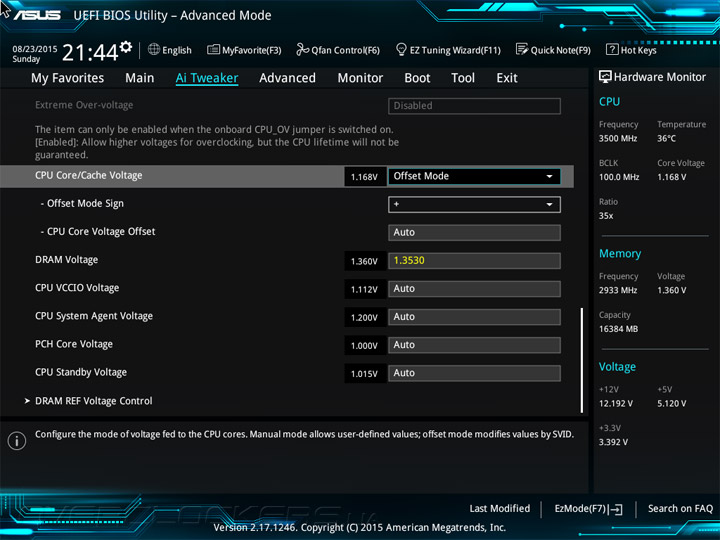Show the Hot Keys list

pos(631,50)
